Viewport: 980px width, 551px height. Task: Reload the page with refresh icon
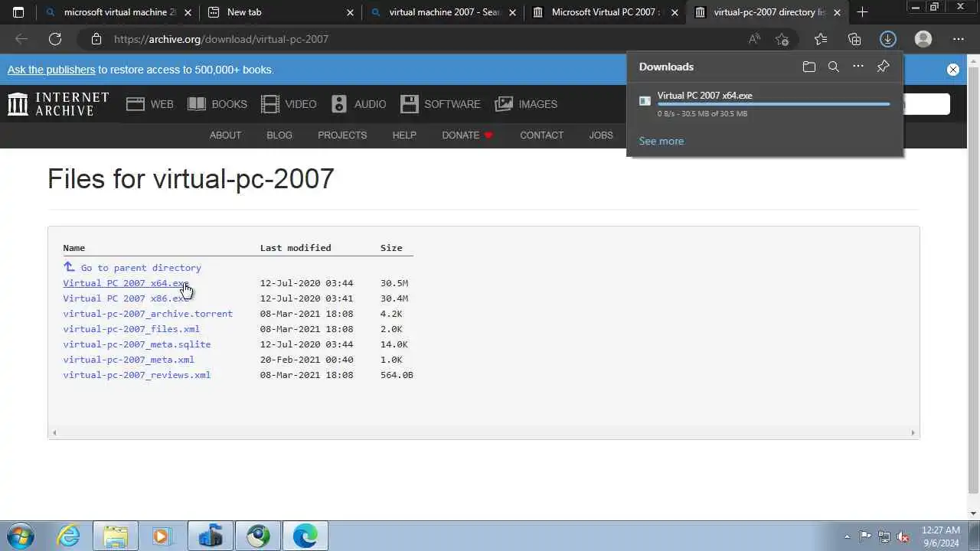pos(55,39)
